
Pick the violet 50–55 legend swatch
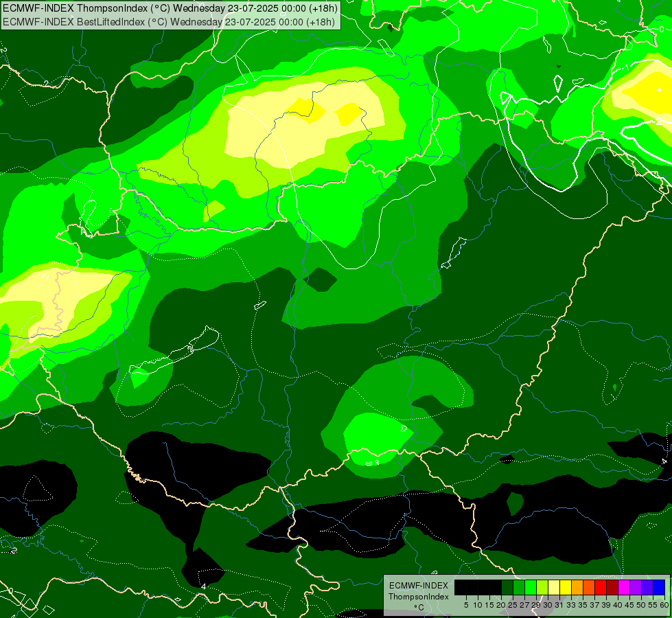(647, 587)
